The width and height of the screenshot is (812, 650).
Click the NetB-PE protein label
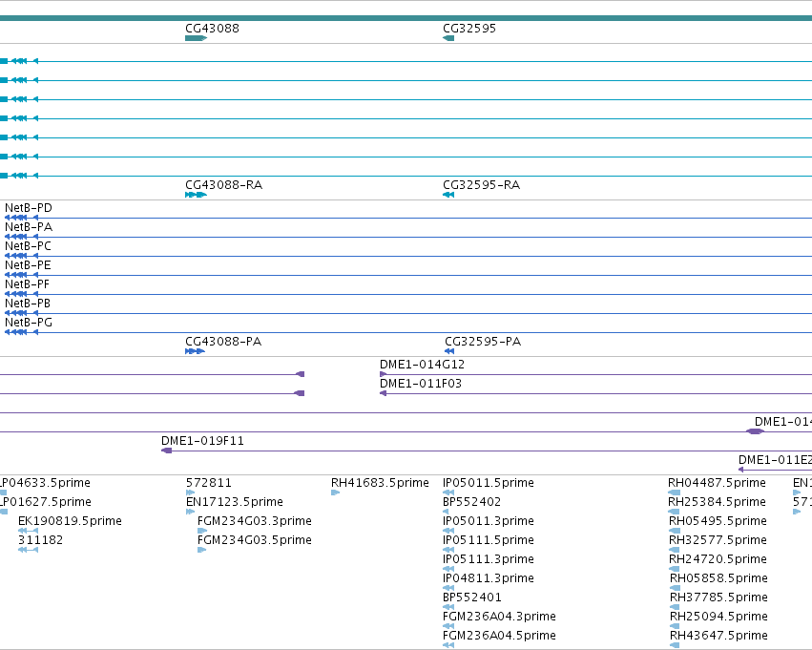coord(28,265)
